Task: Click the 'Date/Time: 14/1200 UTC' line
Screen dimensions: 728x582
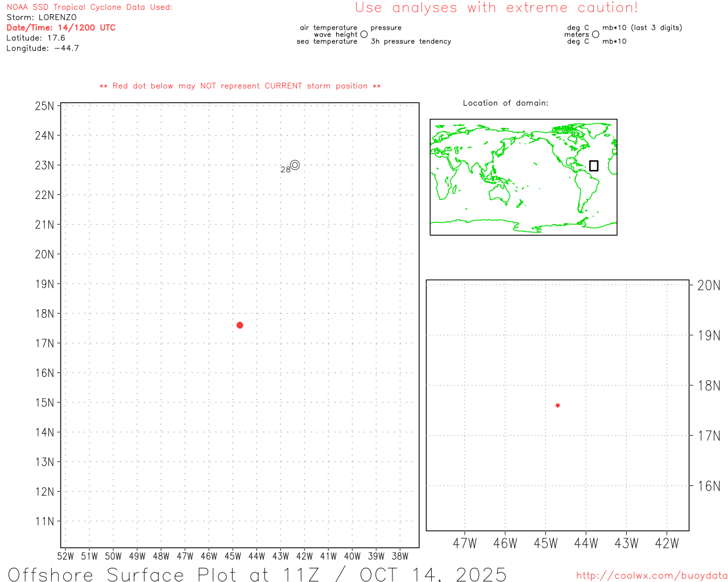Action: [x=61, y=28]
